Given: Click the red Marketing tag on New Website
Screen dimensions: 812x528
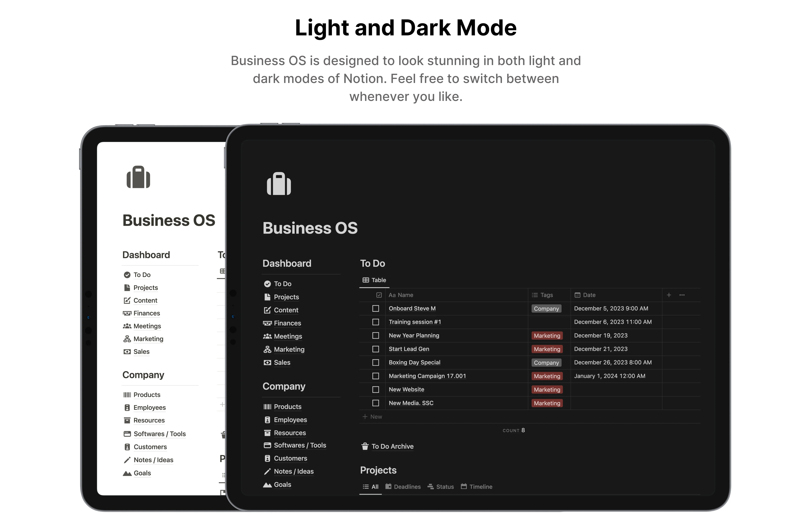Looking at the screenshot, I should (x=547, y=389).
